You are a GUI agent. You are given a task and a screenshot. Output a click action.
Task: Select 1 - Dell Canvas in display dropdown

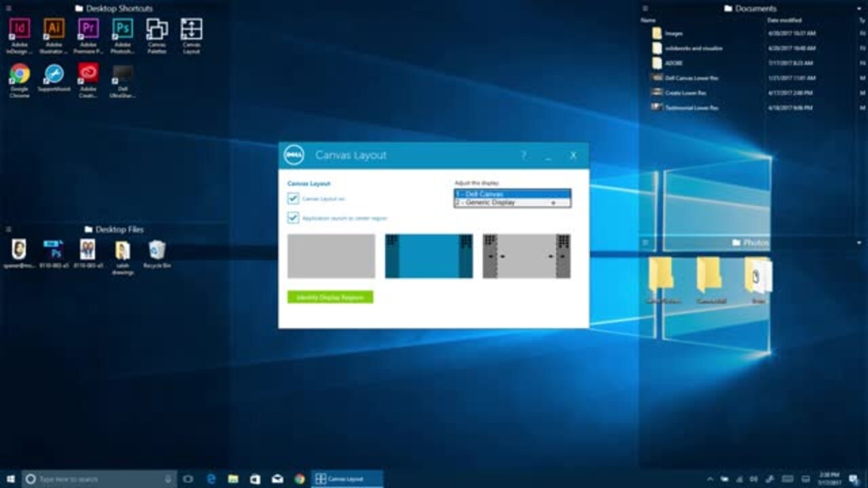[512, 194]
